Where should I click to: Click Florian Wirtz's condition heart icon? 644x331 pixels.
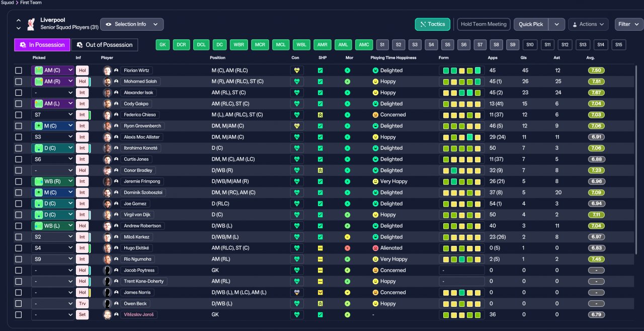pyautogui.click(x=297, y=71)
